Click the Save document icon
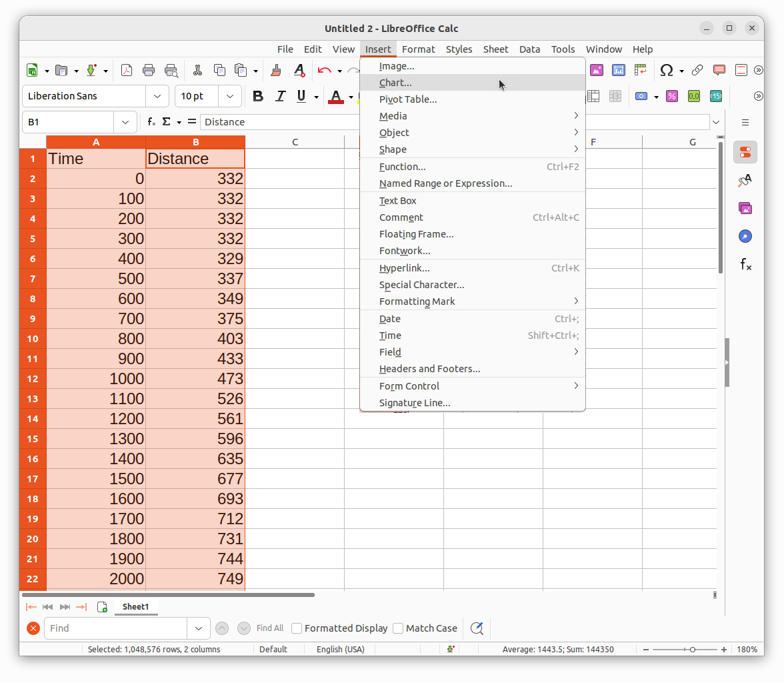This screenshot has width=784, height=683. 91,71
